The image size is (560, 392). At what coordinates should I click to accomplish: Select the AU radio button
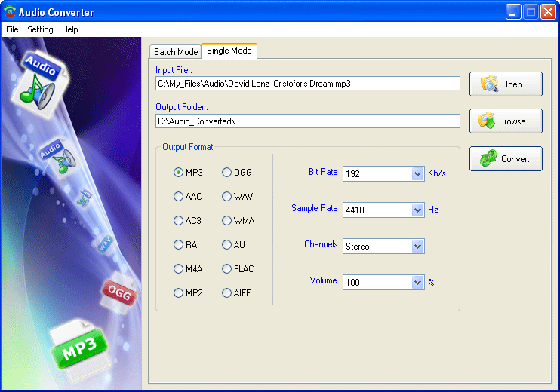click(x=226, y=245)
